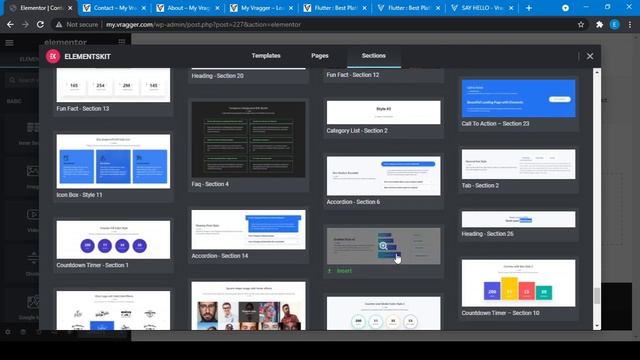Image resolution: width=640 pixels, height=360 pixels.
Task: Switch to the Templates tab
Action: point(266,56)
